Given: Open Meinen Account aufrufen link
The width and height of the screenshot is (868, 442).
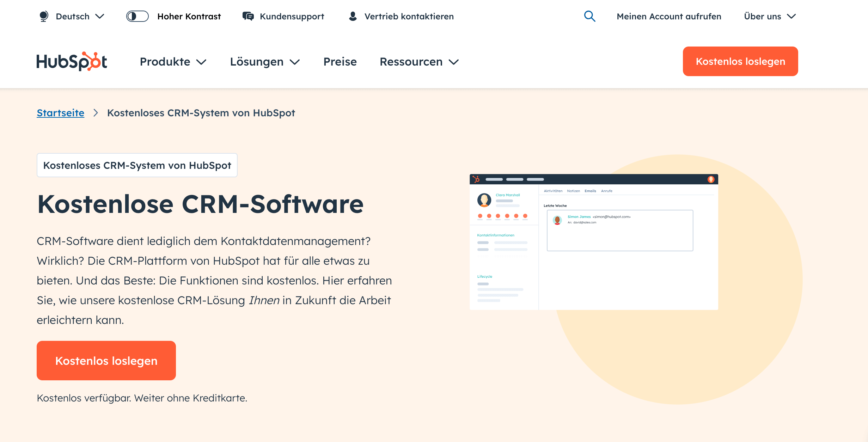Looking at the screenshot, I should click(x=669, y=16).
